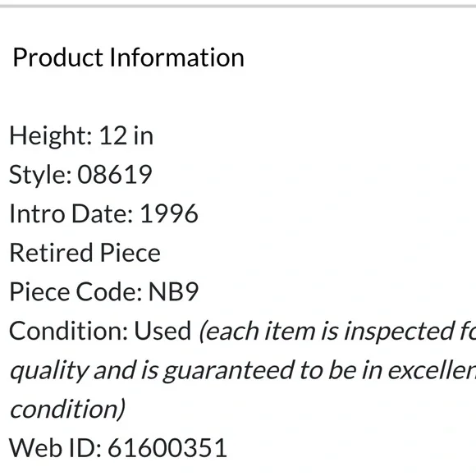Click the Height: 12 in line
Image resolution: width=476 pixels, height=476 pixels.
(81, 135)
